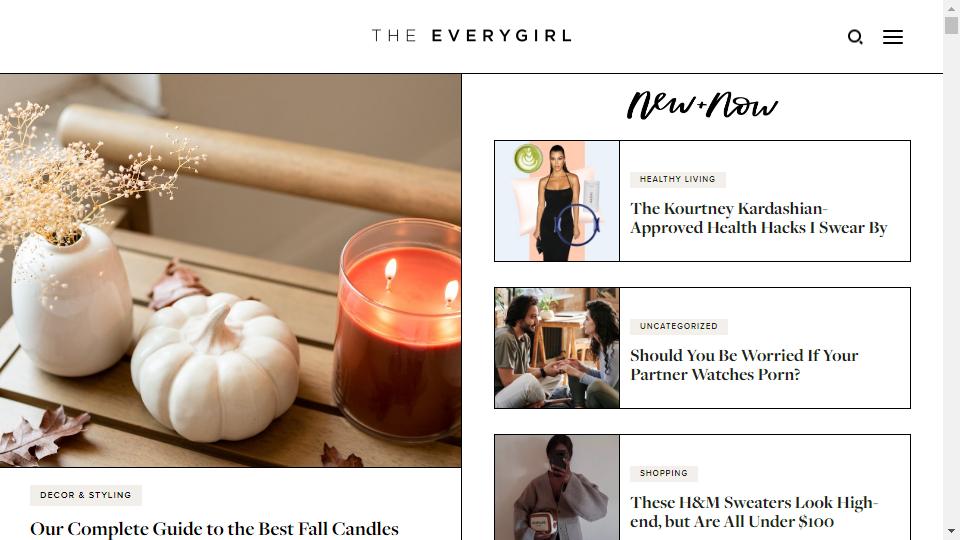This screenshot has height=540, width=960.
Task: Open the H&M Sweaters under $100 article
Action: (x=754, y=512)
